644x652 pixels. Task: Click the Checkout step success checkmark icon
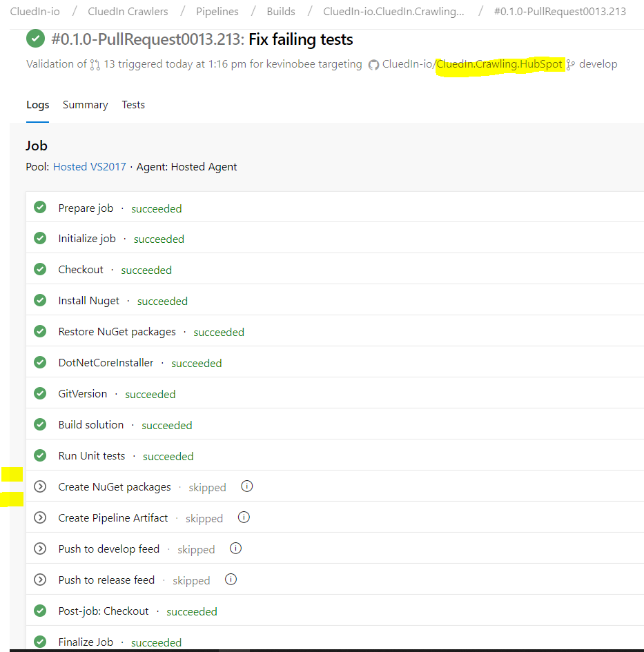(40, 269)
